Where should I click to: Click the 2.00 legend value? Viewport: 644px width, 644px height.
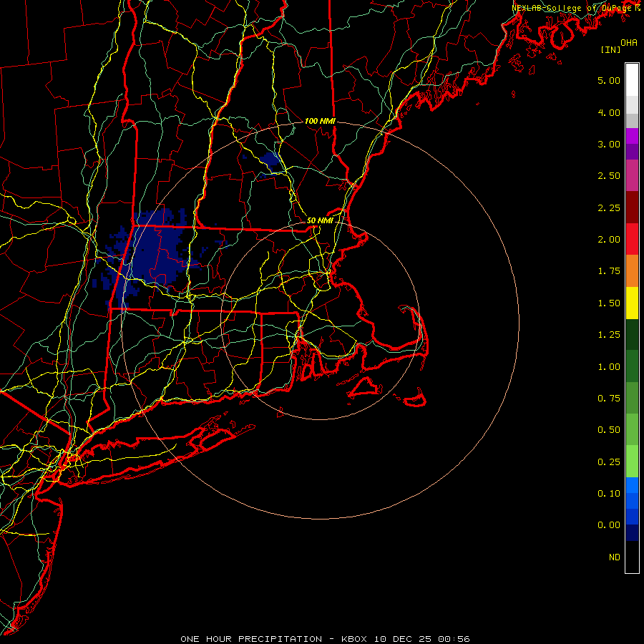click(609, 240)
